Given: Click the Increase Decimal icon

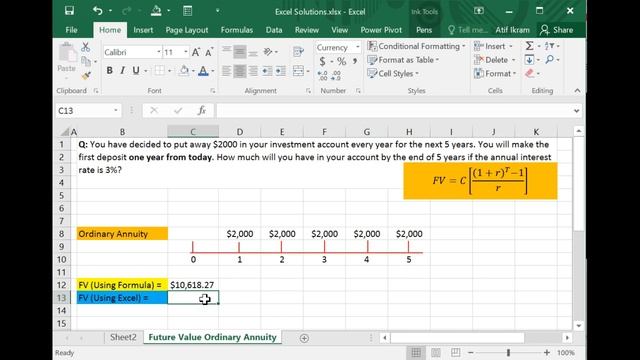Looking at the screenshot, I should point(322,75).
